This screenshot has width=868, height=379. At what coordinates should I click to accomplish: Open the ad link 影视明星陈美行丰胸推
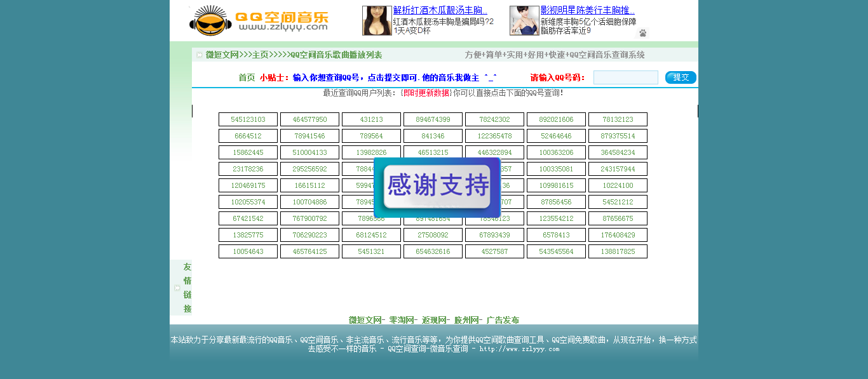[588, 10]
